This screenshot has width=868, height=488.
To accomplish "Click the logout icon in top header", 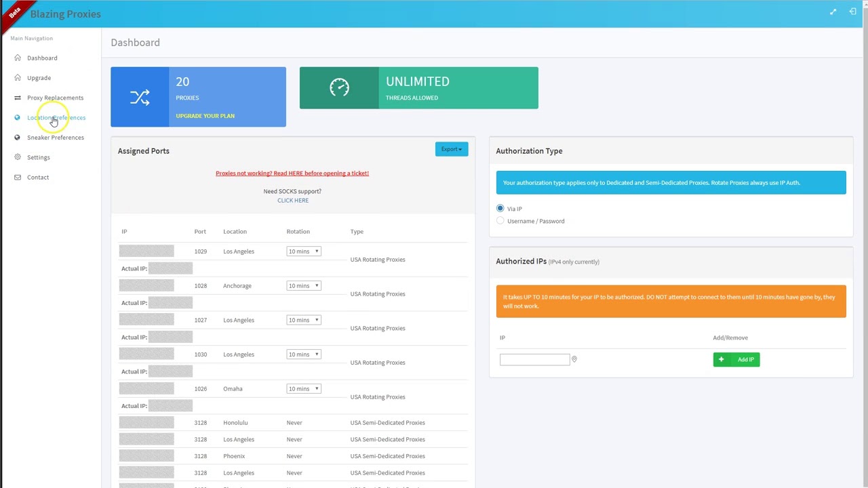I will [x=852, y=12].
